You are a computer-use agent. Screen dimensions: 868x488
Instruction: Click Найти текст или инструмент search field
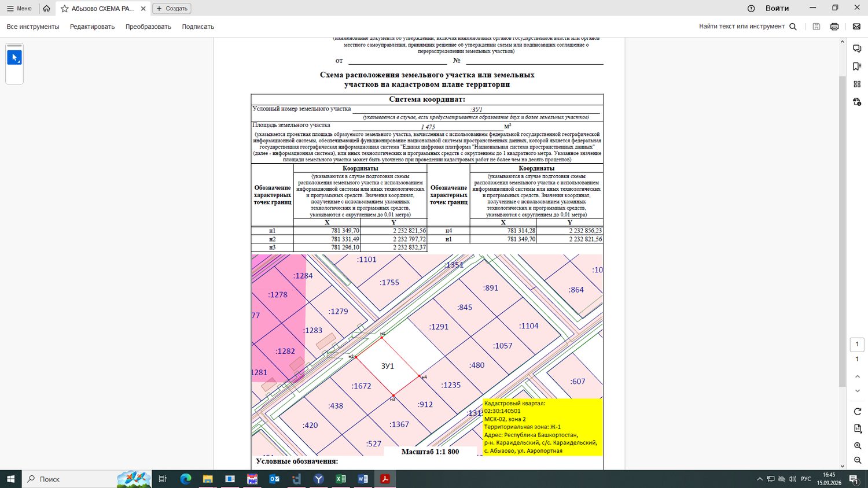coord(742,27)
